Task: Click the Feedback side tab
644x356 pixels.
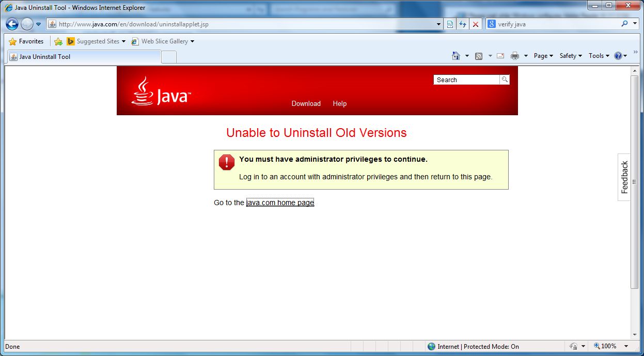Action: click(x=624, y=177)
